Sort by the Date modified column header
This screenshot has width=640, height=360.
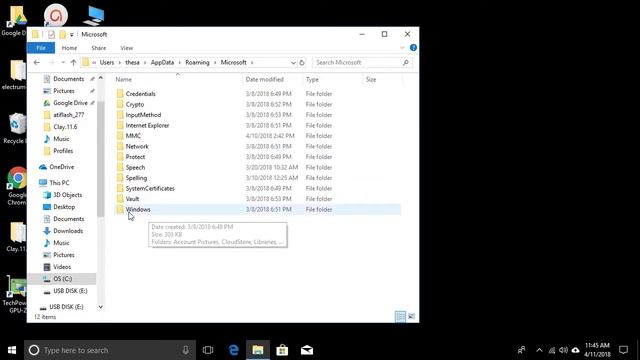[264, 79]
